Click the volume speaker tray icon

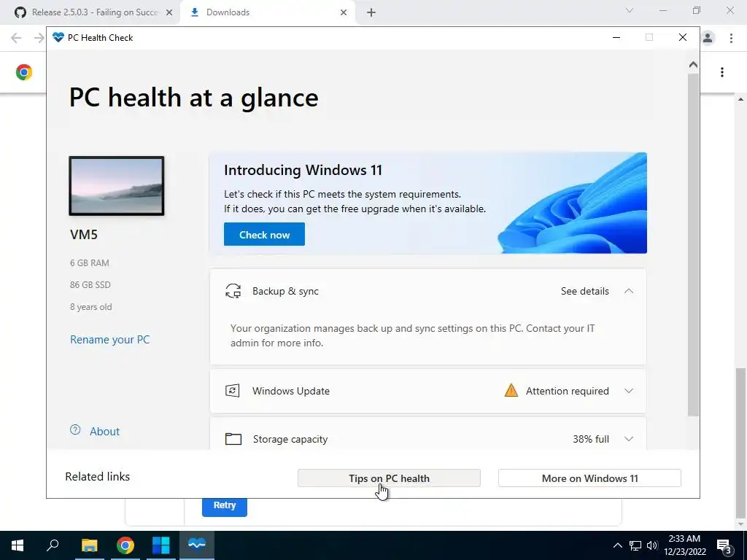coord(652,545)
